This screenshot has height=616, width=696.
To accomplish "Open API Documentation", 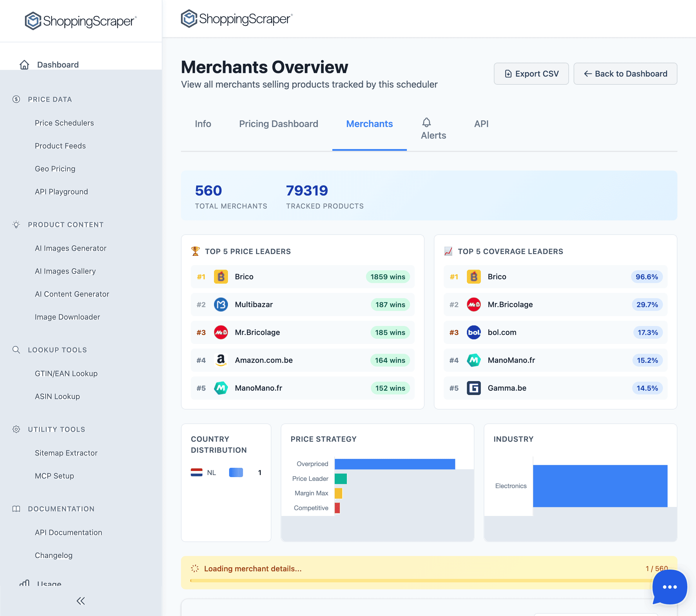I will coord(68,532).
